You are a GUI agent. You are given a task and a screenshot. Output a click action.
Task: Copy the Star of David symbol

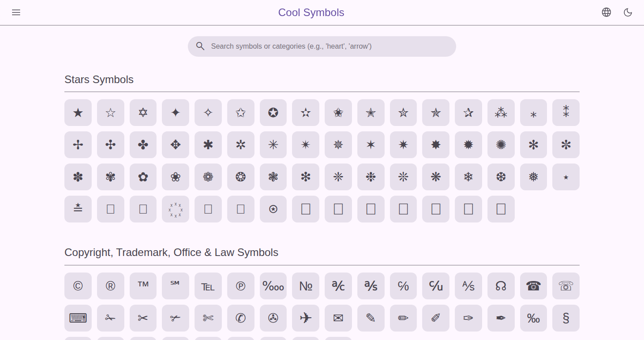pyautogui.click(x=143, y=113)
